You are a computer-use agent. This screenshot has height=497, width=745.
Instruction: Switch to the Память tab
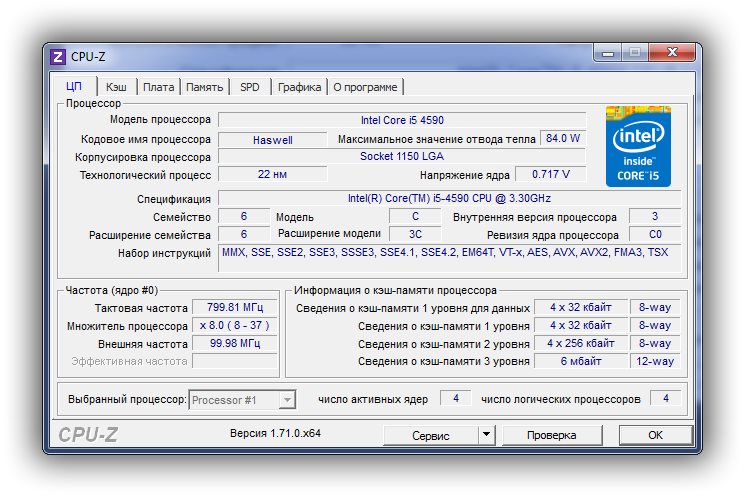tap(204, 87)
